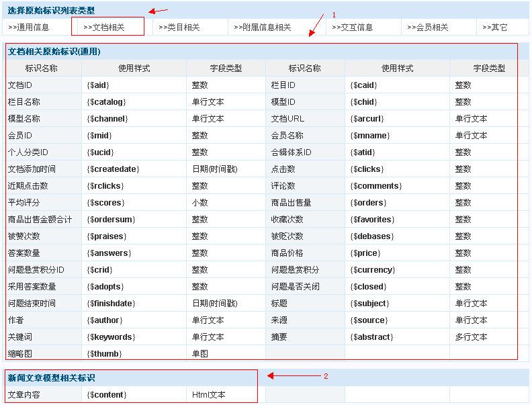This screenshot has height=405, width=532.
Task: Switch to >>类目相关 list type
Action: (x=179, y=28)
